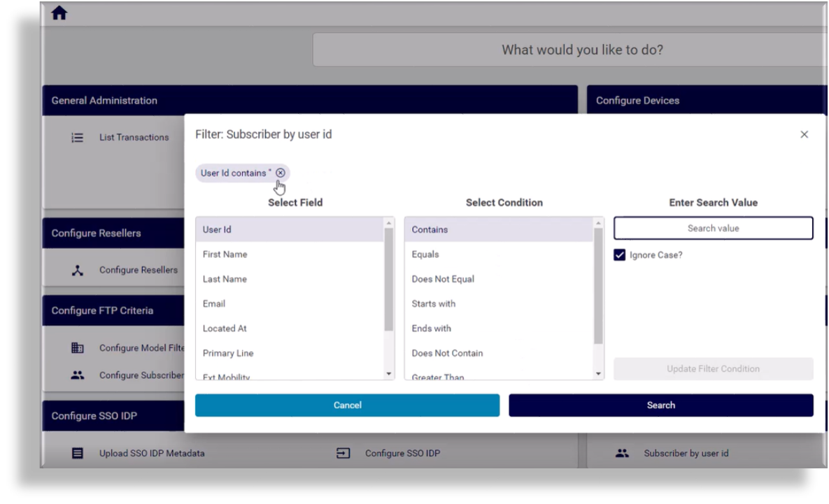Focus the Search value input field

tap(713, 229)
